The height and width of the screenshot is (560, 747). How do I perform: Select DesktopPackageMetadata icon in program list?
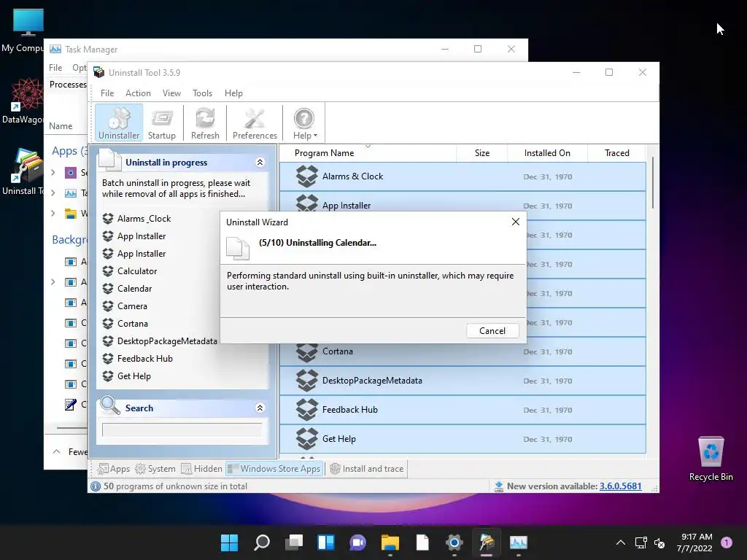307,381
